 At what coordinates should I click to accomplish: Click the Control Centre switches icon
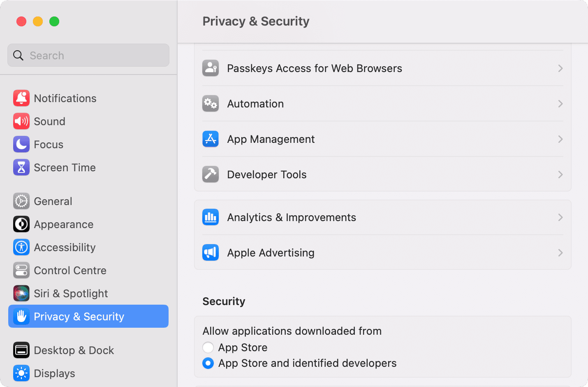(21, 270)
